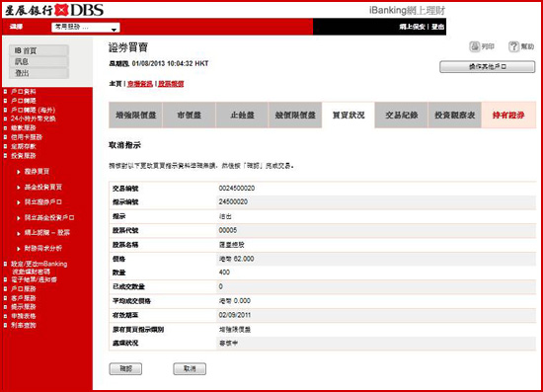
Task: Click the 取消指示 section heading
Action: coord(124,145)
